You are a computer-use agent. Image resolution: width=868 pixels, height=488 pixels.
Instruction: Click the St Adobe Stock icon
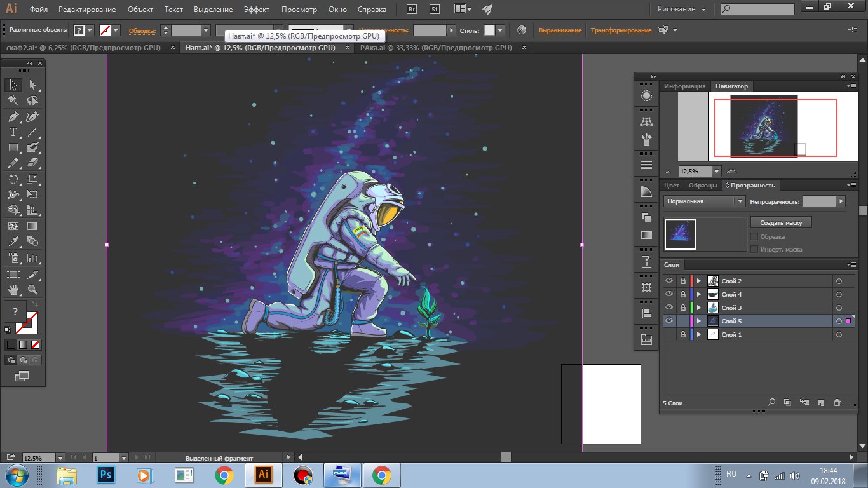pos(434,10)
